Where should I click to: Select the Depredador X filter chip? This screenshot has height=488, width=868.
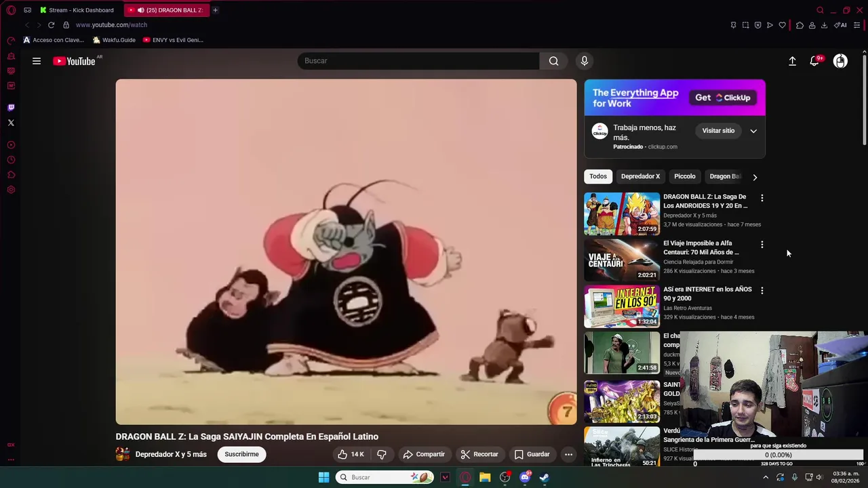point(640,176)
